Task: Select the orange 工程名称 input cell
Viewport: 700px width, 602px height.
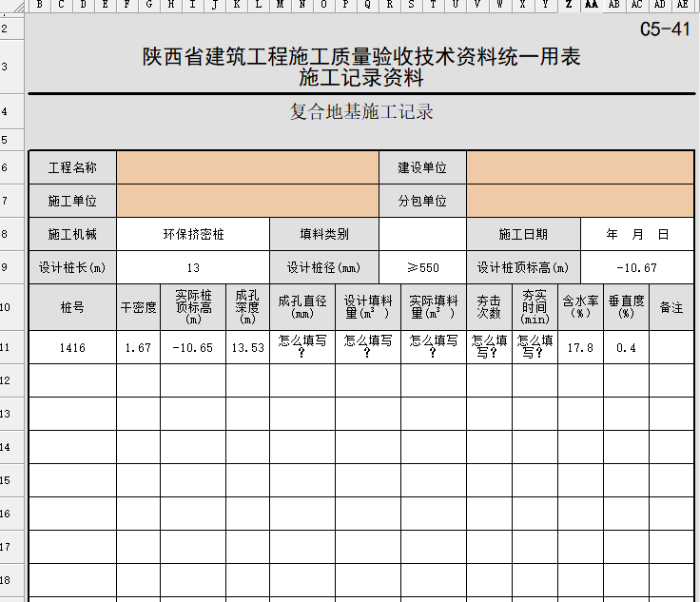Action: 247,168
